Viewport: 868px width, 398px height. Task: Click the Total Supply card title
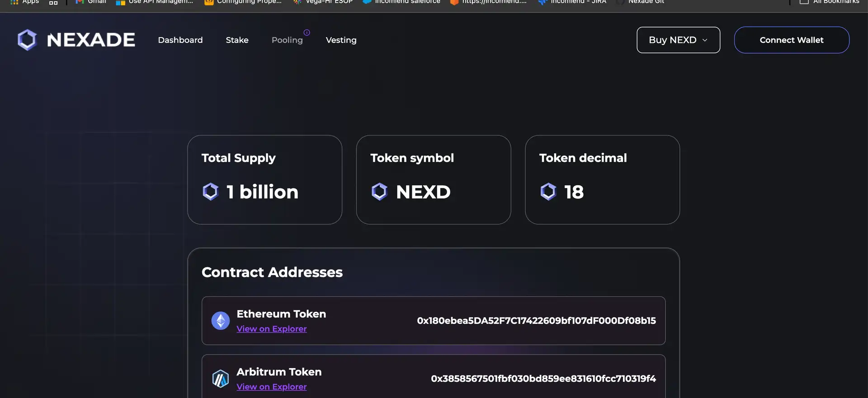click(x=238, y=158)
